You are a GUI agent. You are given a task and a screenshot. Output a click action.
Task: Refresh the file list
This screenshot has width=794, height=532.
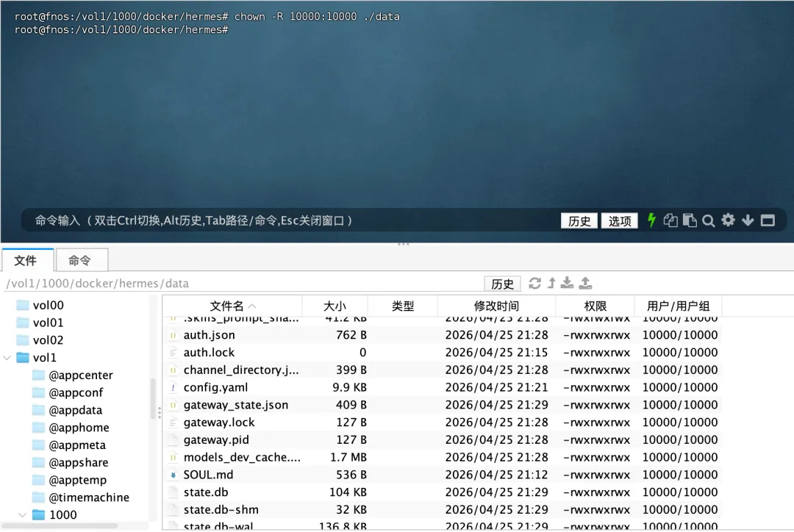[x=534, y=283]
